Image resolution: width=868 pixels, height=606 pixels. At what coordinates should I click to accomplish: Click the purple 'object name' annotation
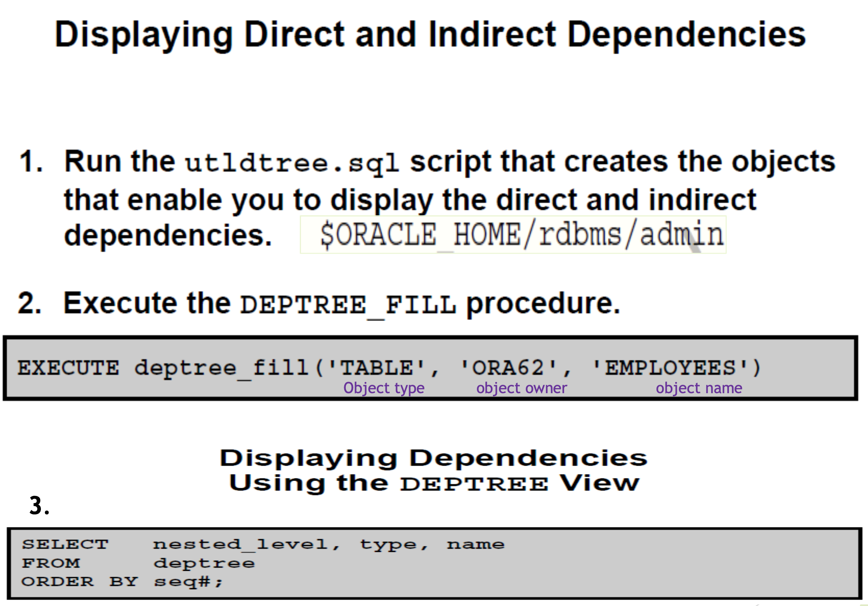click(699, 388)
